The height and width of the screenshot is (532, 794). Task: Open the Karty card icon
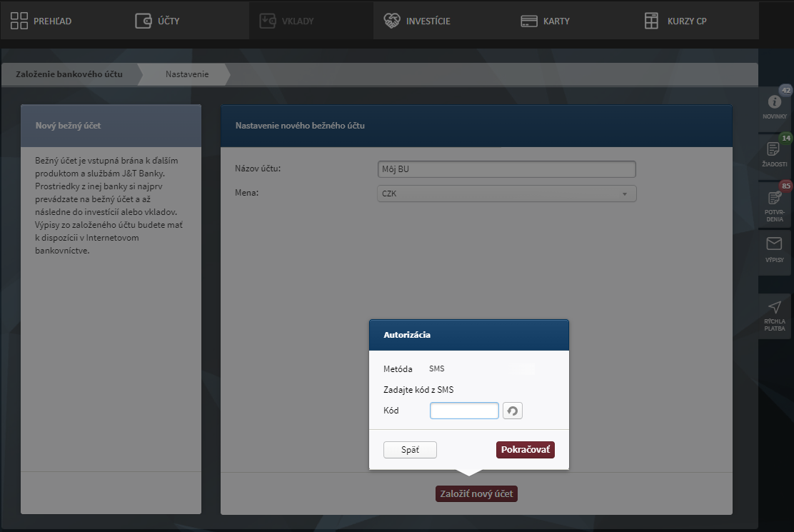tap(529, 21)
